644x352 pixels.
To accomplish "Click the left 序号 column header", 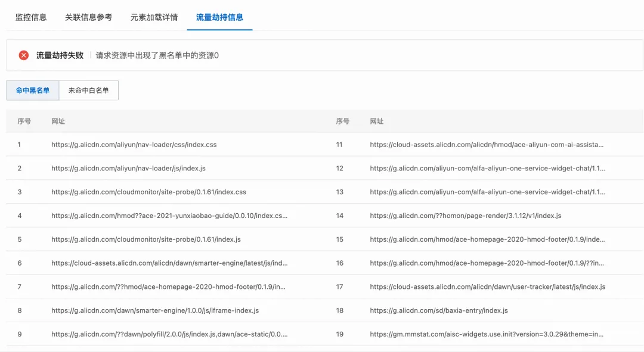I will tap(24, 121).
